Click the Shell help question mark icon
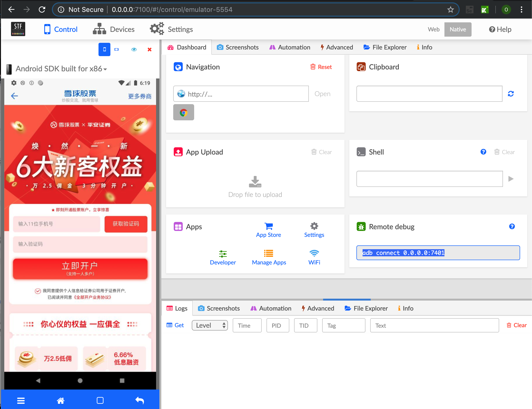The image size is (532, 409). pos(483,152)
